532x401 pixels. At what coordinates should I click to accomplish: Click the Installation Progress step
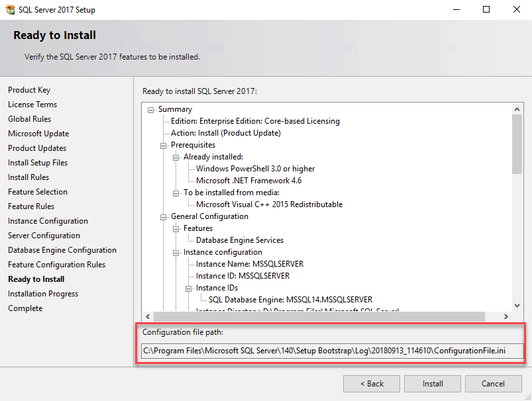tap(43, 294)
